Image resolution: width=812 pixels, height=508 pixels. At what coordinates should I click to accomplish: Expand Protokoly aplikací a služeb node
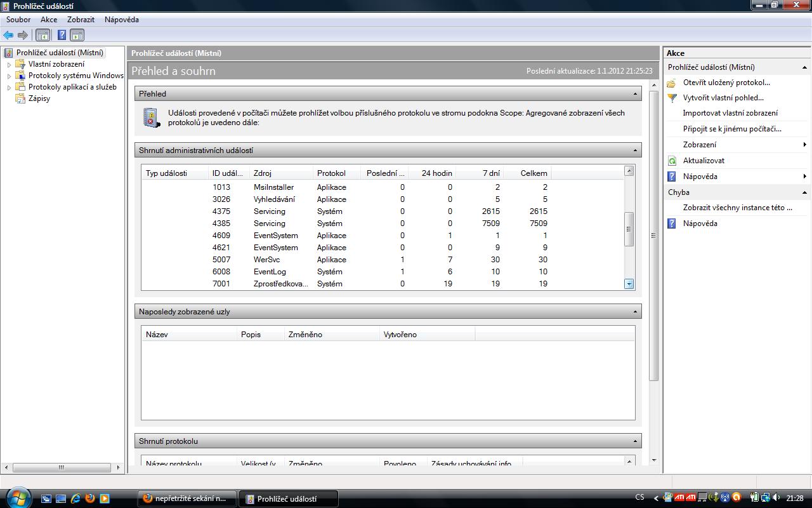9,87
